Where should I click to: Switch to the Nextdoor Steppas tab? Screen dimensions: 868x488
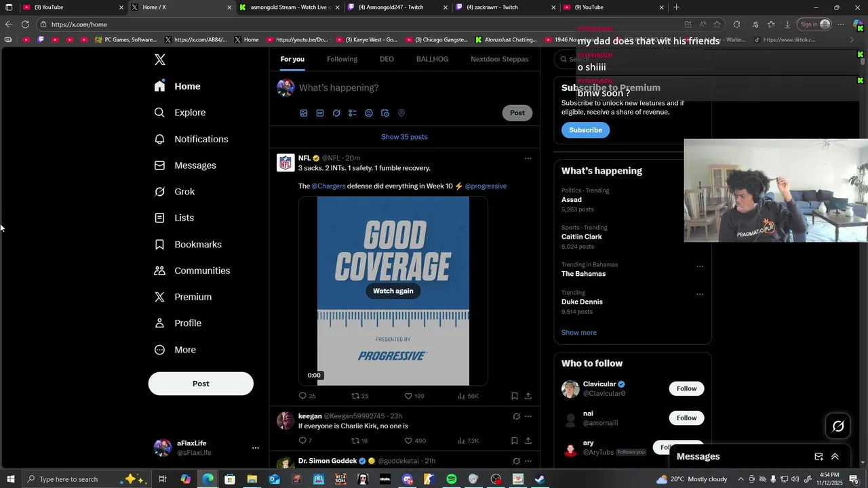pos(500,59)
